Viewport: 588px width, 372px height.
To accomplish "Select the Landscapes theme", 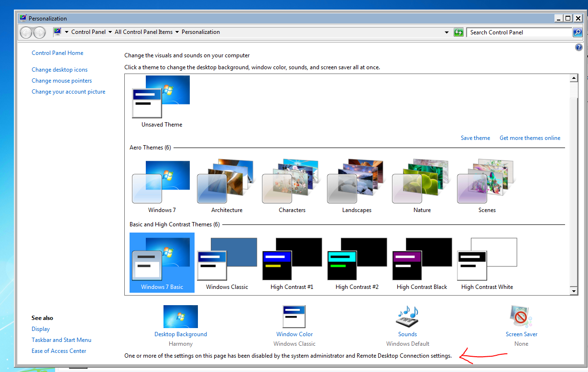I will pos(357,187).
